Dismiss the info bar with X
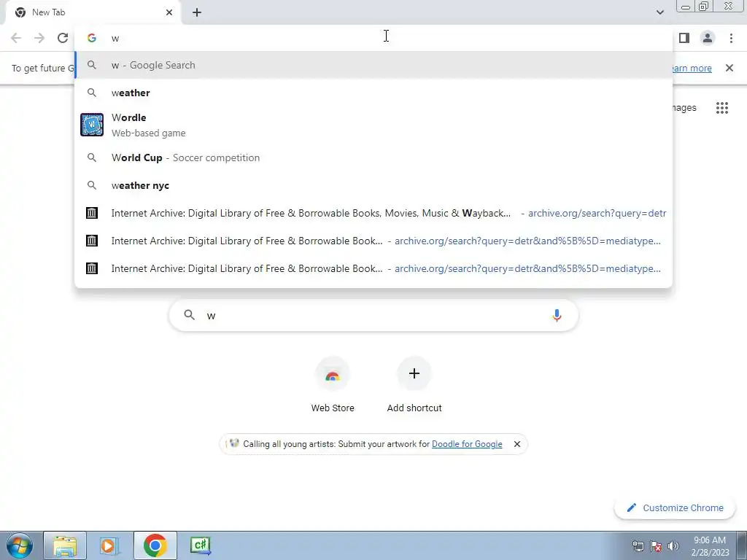This screenshot has height=560, width=747. (729, 68)
